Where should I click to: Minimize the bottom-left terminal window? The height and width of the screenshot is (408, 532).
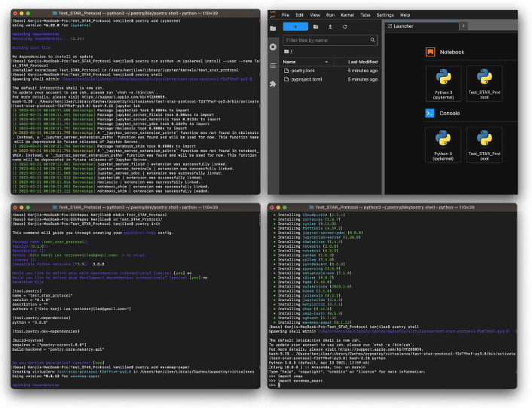[21, 207]
